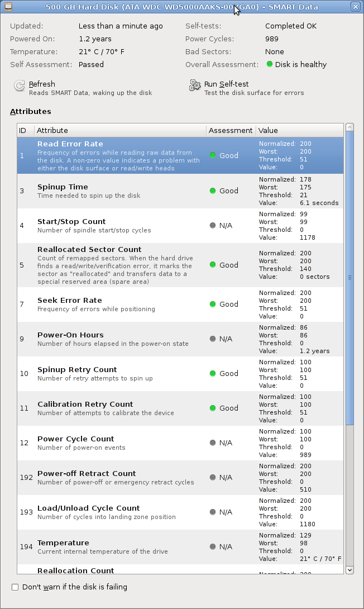
Task: Click the 989 Power Cycles header value
Action: click(x=272, y=39)
